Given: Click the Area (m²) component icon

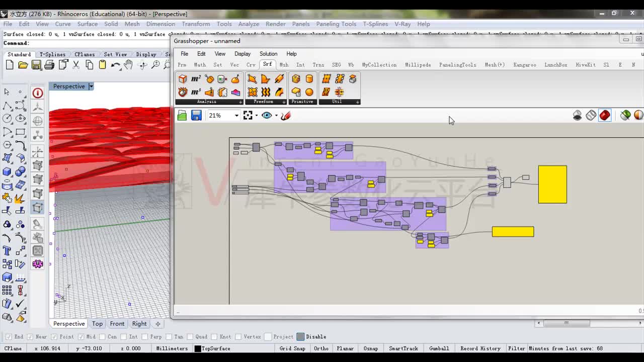Looking at the screenshot, I should click(x=196, y=79).
